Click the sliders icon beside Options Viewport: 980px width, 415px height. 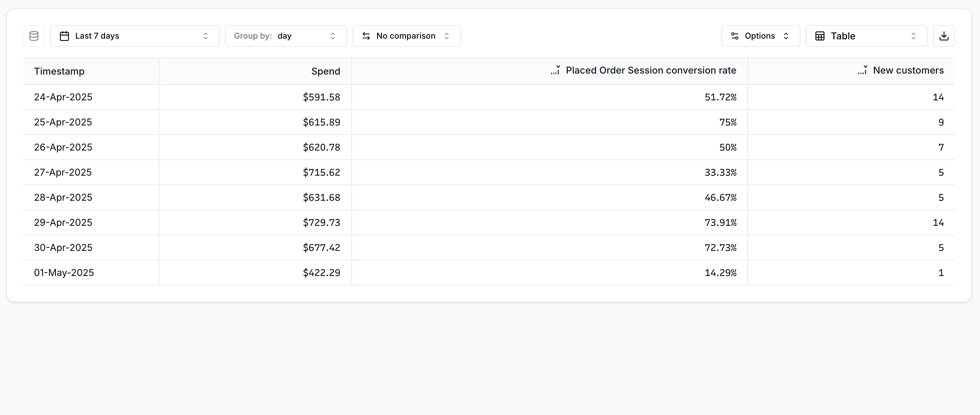pyautogui.click(x=734, y=36)
